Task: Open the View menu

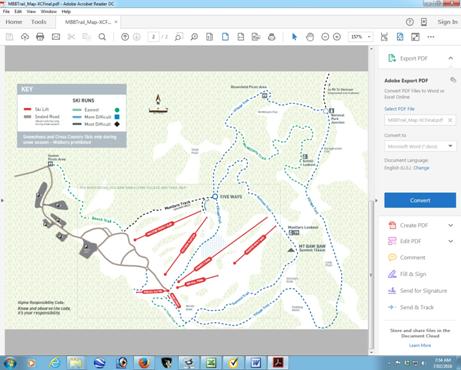Action: coord(31,11)
